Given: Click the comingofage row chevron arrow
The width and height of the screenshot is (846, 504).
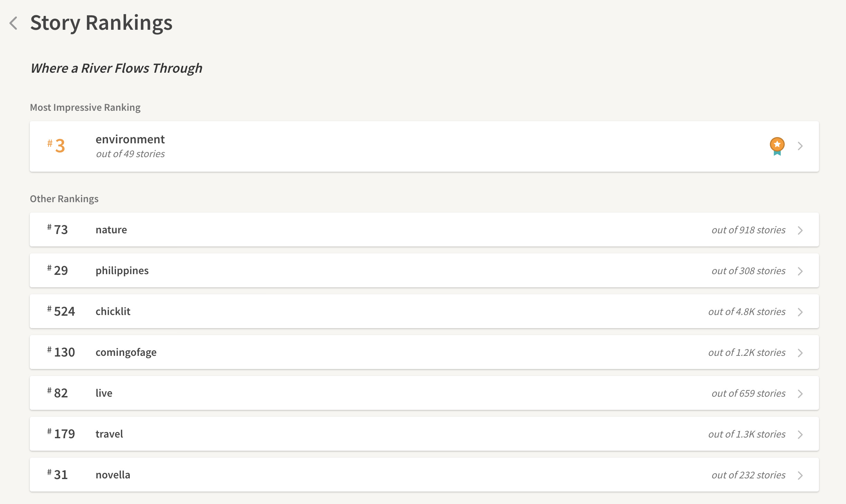Looking at the screenshot, I should (800, 353).
